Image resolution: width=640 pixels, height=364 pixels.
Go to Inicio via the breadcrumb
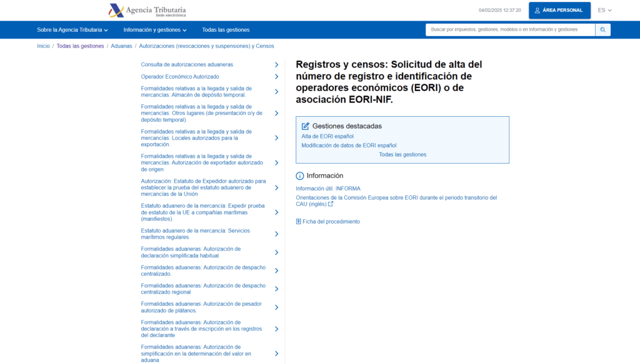(43, 46)
